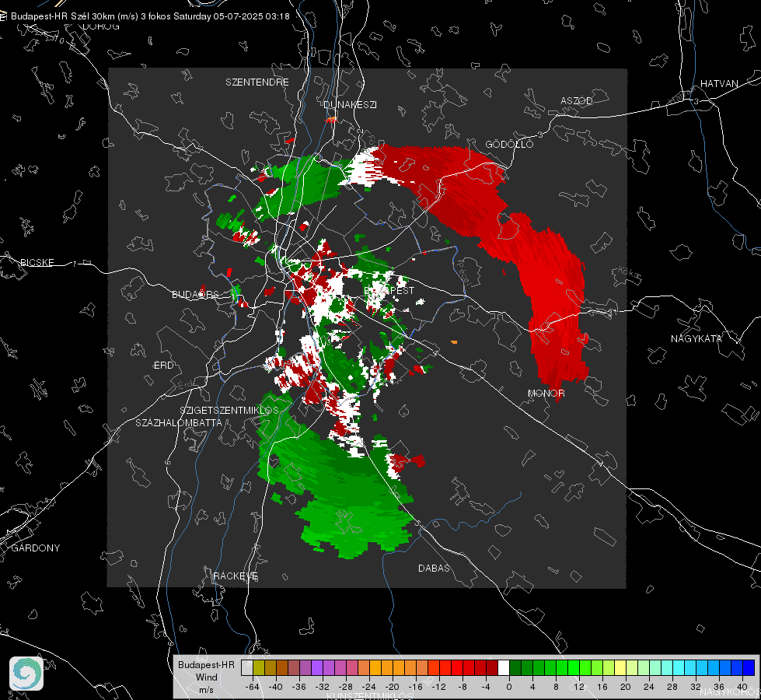Image resolution: width=761 pixels, height=700 pixels.
Task: Click the SZENTENDRE map label
Action: (x=257, y=82)
